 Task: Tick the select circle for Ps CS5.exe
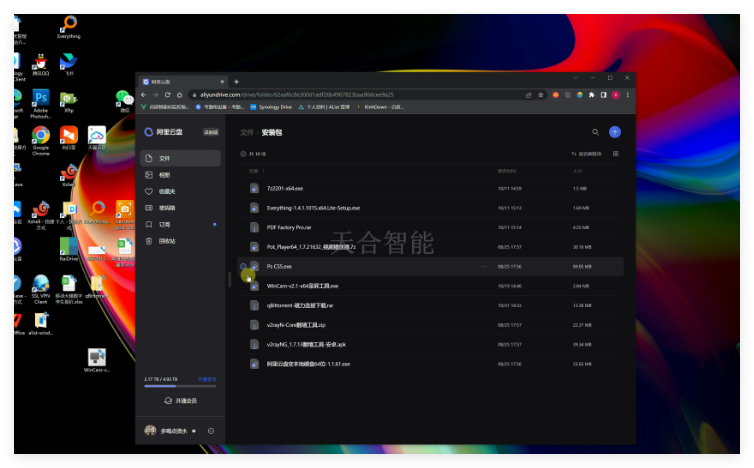243,266
